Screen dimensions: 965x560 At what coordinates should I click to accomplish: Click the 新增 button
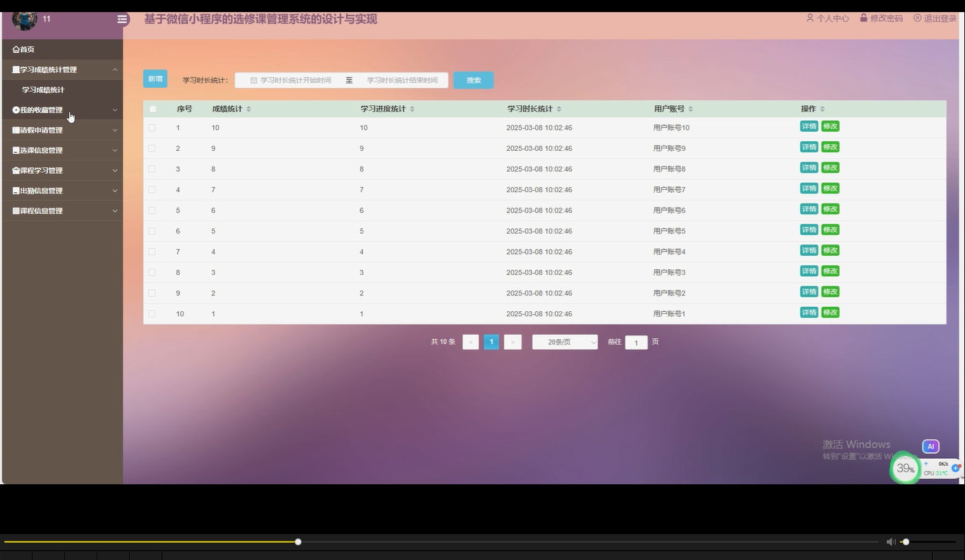tap(155, 78)
